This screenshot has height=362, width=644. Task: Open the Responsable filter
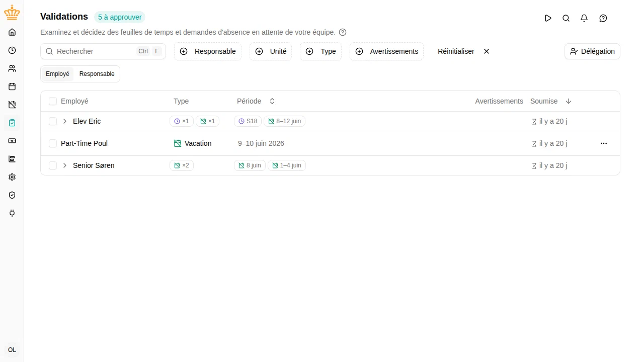point(208,51)
